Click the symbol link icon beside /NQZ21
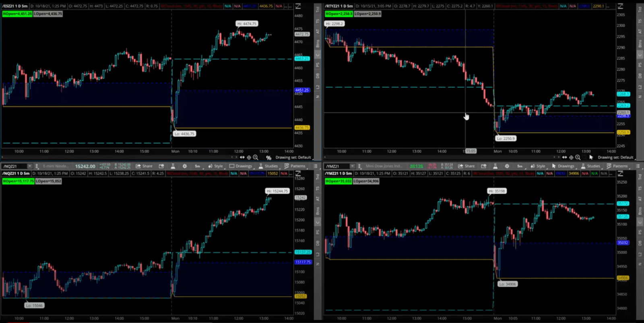 click(x=37, y=166)
